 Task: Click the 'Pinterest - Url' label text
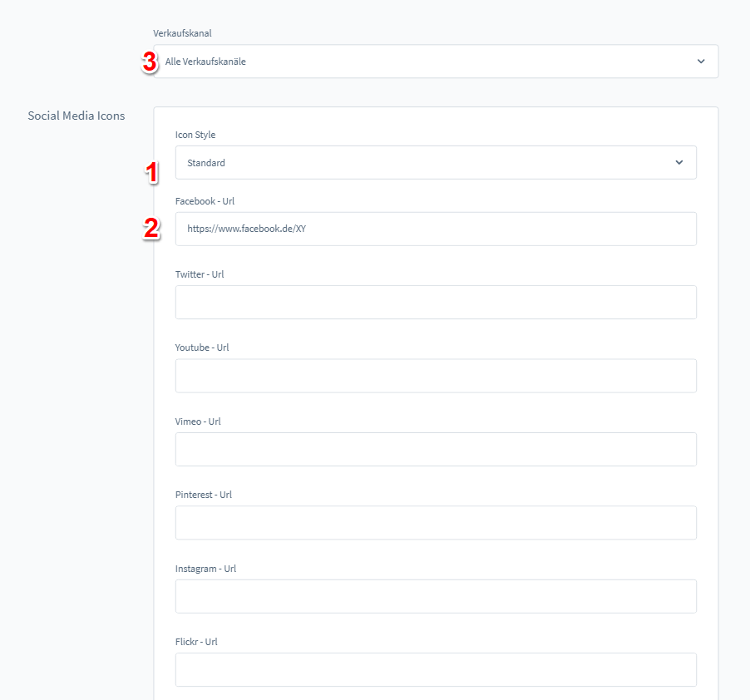tap(204, 495)
